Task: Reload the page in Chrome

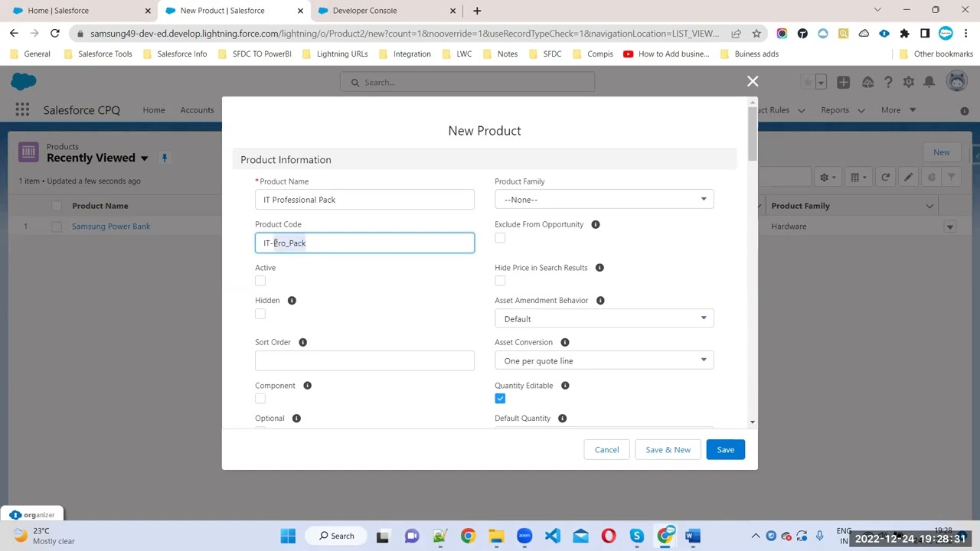Action: (x=55, y=34)
